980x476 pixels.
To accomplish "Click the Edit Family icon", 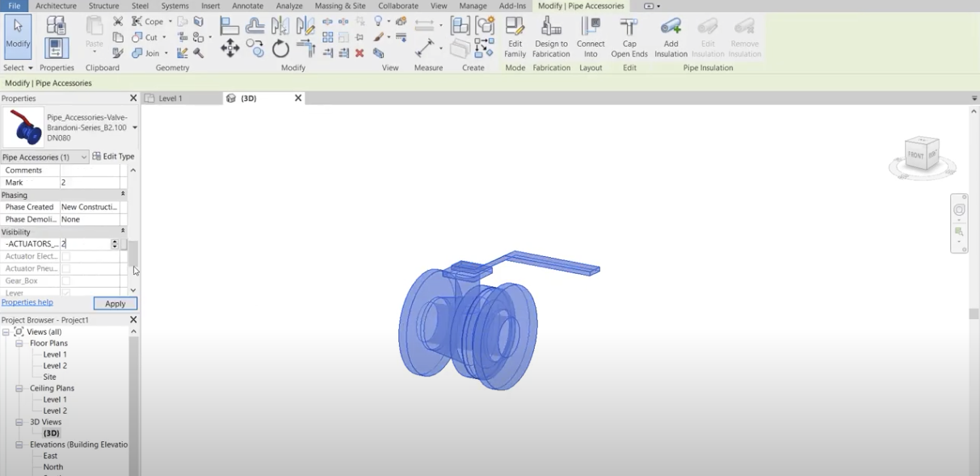I will tap(515, 37).
